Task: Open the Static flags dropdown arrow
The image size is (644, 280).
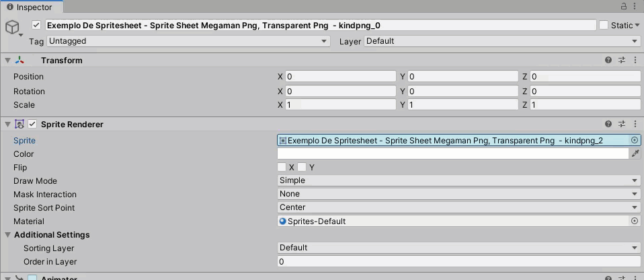Action: coord(637,26)
